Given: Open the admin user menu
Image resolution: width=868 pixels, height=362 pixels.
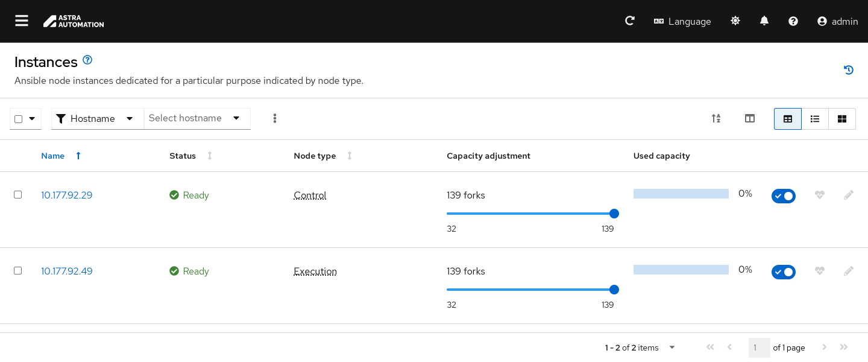Looking at the screenshot, I should [837, 21].
